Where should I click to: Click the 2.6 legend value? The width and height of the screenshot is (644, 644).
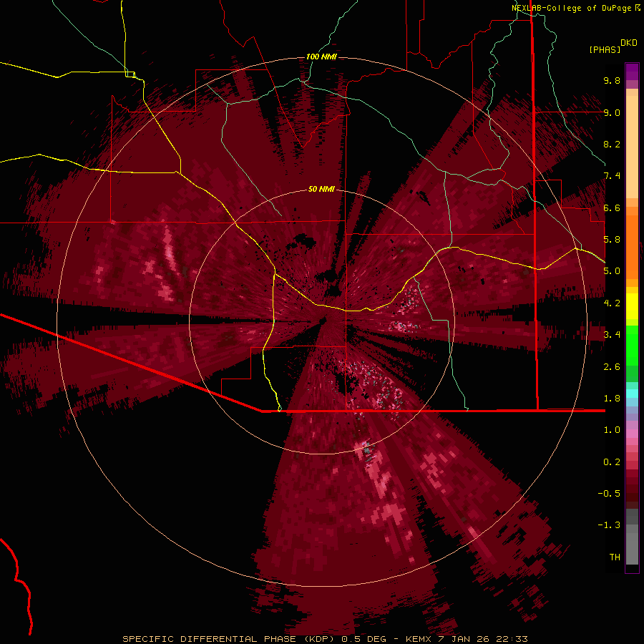point(612,367)
